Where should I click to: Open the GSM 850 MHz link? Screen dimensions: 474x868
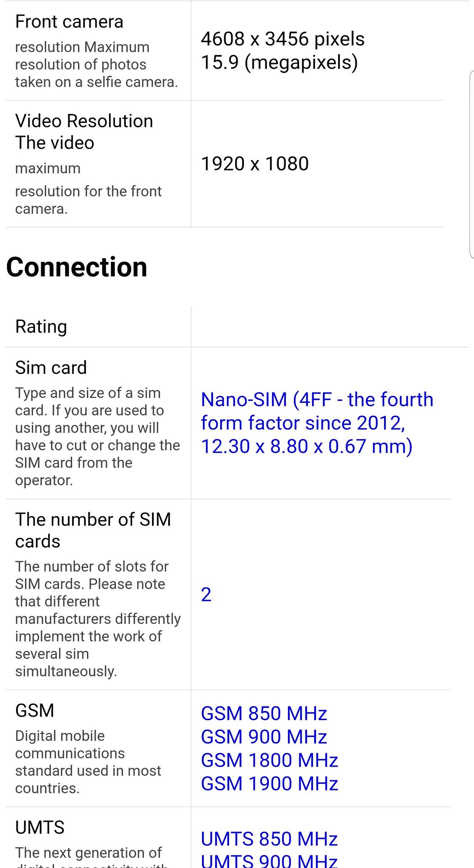pos(263,713)
